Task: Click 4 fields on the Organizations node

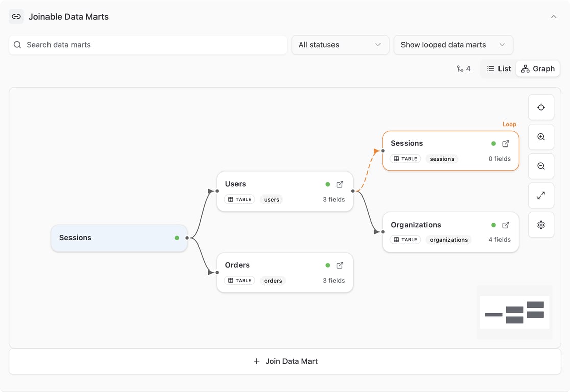Action: [x=500, y=240]
